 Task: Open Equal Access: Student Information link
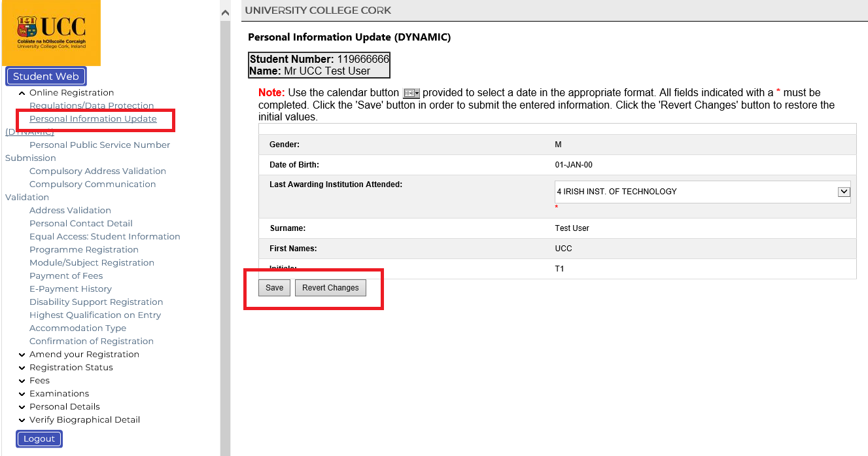tap(105, 237)
